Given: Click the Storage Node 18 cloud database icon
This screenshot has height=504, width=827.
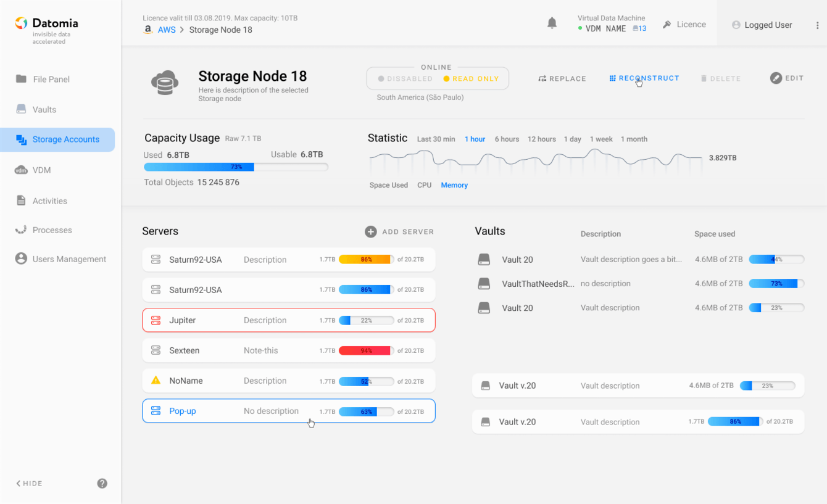Looking at the screenshot, I should [x=165, y=83].
